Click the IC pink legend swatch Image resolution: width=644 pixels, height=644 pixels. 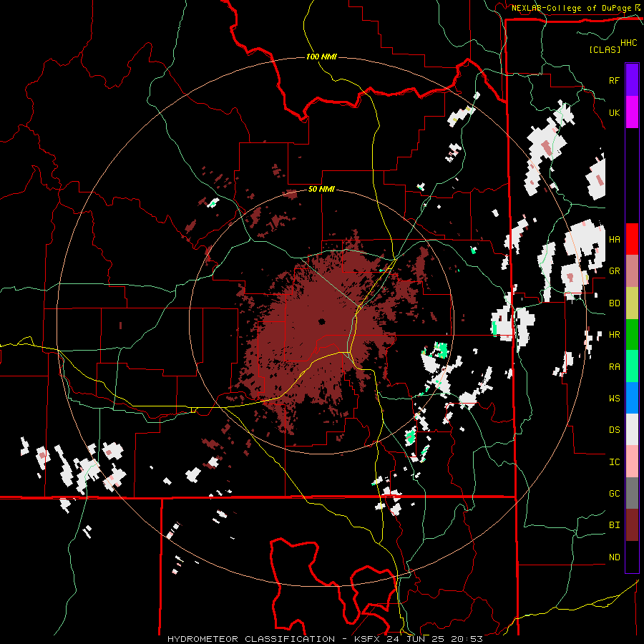[x=632, y=462]
